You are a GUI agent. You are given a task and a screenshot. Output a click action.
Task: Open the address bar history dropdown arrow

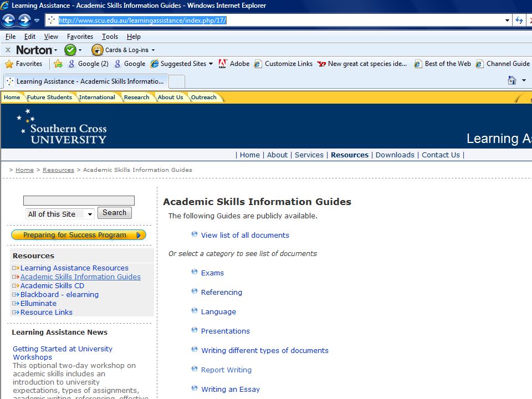pyautogui.click(x=507, y=21)
